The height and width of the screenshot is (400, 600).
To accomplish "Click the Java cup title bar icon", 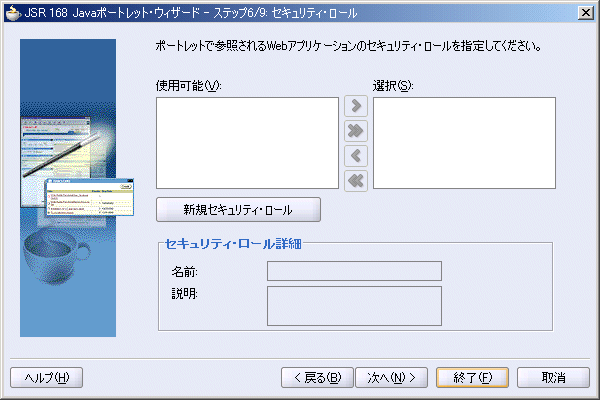I will 13,13.
